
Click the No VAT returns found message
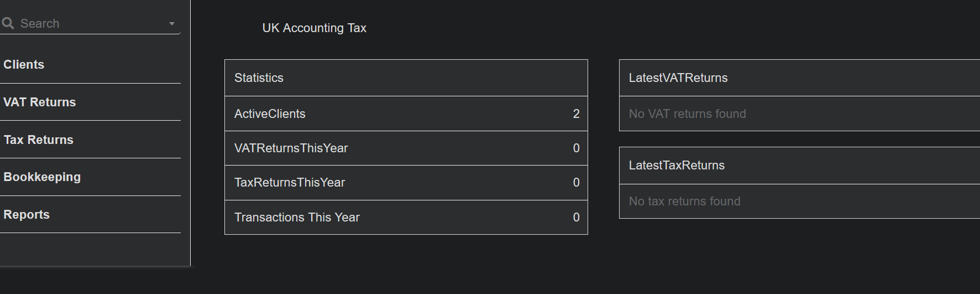tap(687, 114)
